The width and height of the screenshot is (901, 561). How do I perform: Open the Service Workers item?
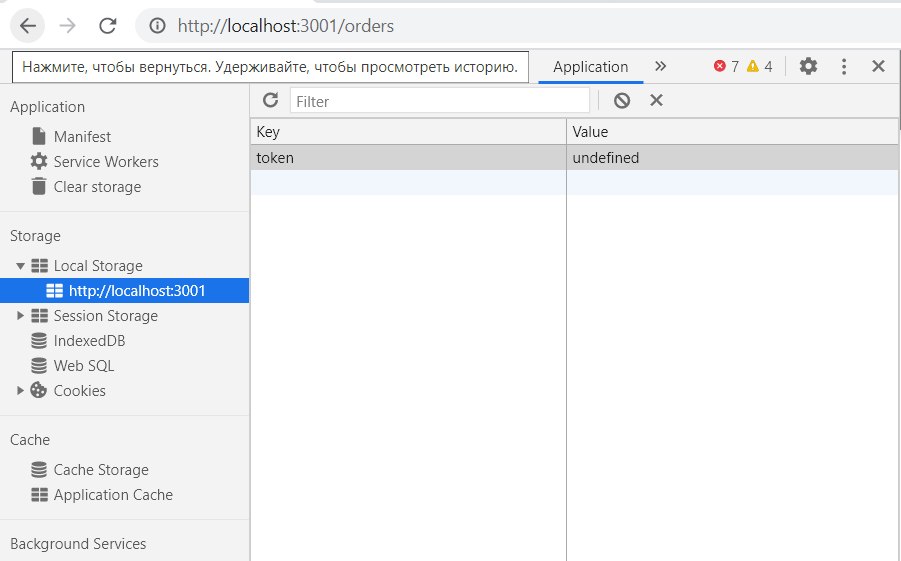click(x=106, y=162)
